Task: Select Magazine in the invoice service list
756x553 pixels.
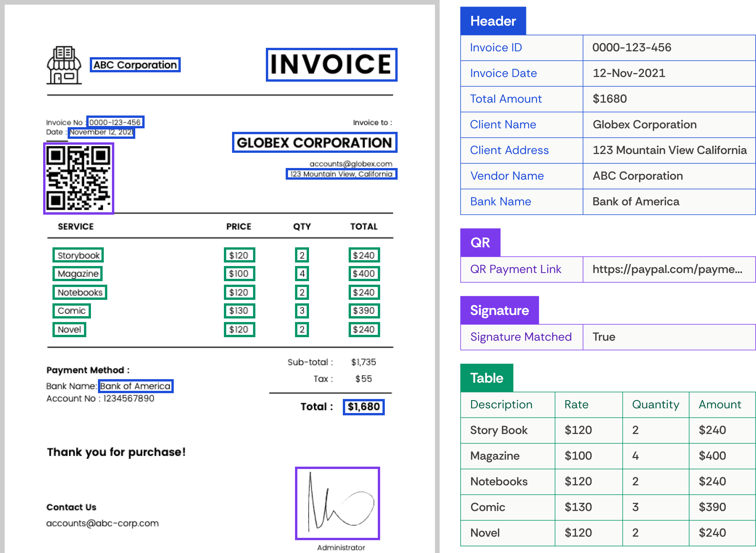Action: 78,274
